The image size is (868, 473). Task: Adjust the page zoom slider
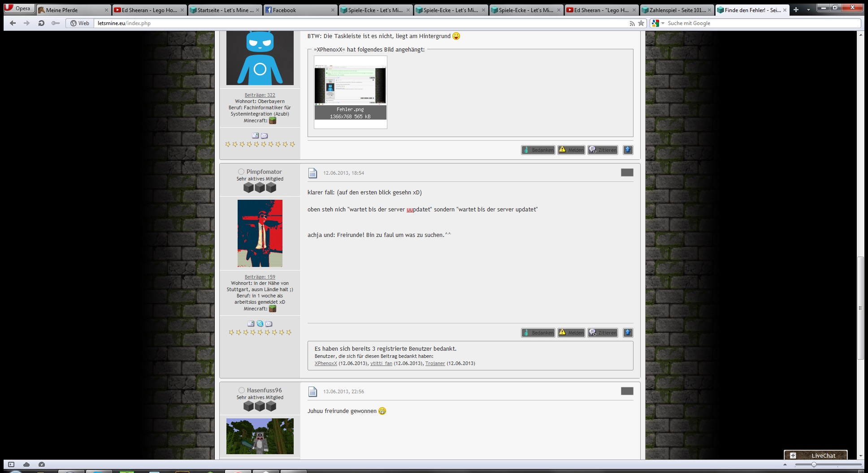coord(814,464)
